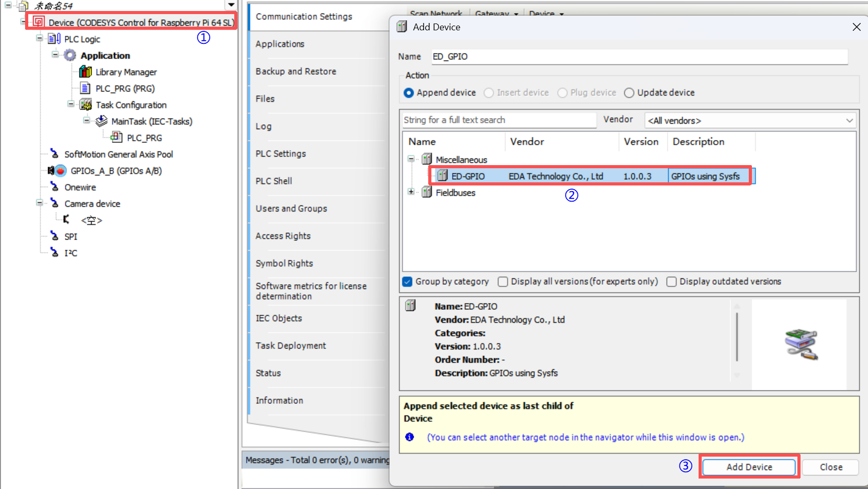Click the Task Configuration icon in tree
The image size is (868, 489).
(x=86, y=105)
